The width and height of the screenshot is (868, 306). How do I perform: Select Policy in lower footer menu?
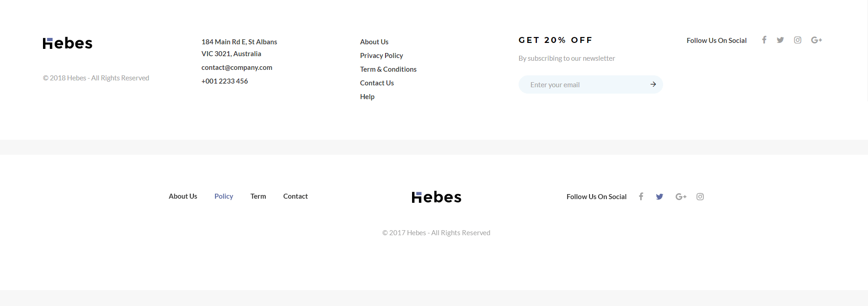pos(224,196)
